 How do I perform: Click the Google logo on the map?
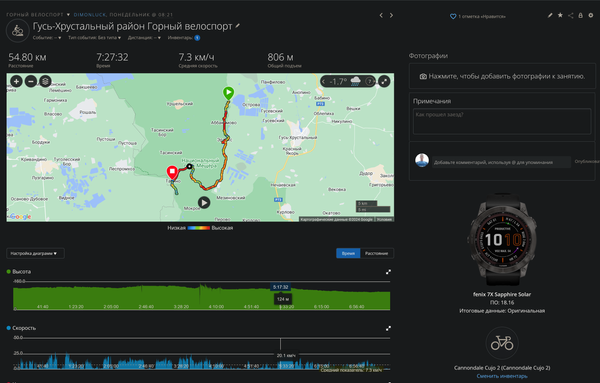[x=20, y=217]
